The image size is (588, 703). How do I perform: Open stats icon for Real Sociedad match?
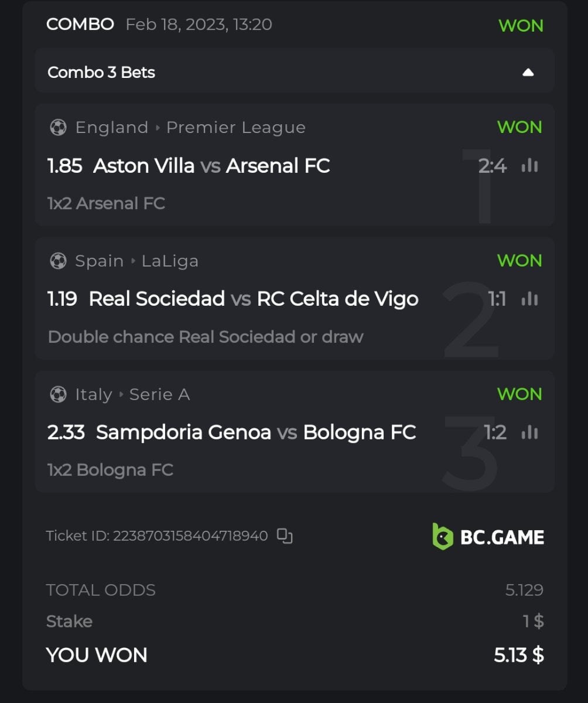(x=529, y=299)
